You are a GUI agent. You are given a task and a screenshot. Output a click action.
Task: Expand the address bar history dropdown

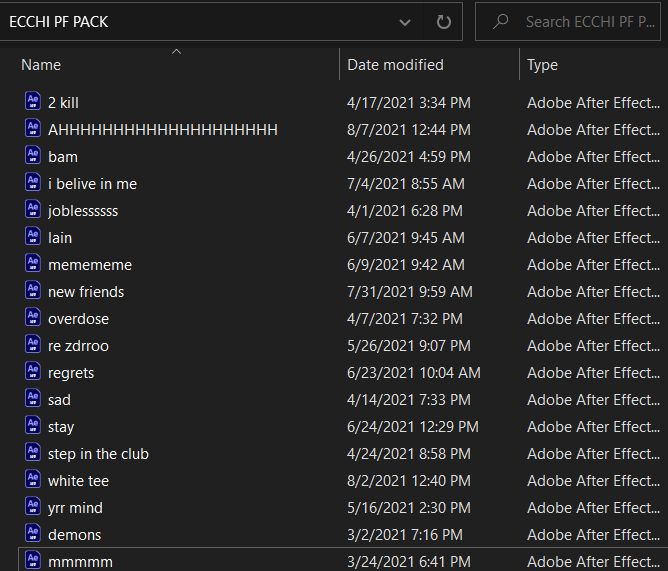[404, 21]
